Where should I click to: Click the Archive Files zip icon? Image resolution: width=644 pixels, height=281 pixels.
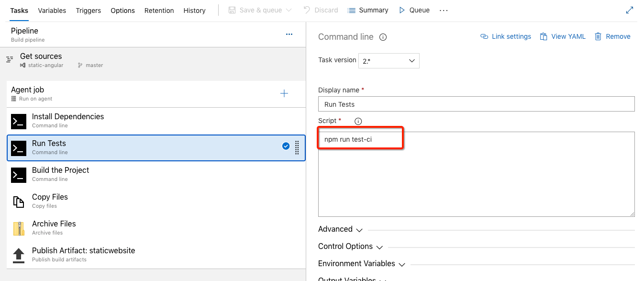pyautogui.click(x=19, y=228)
